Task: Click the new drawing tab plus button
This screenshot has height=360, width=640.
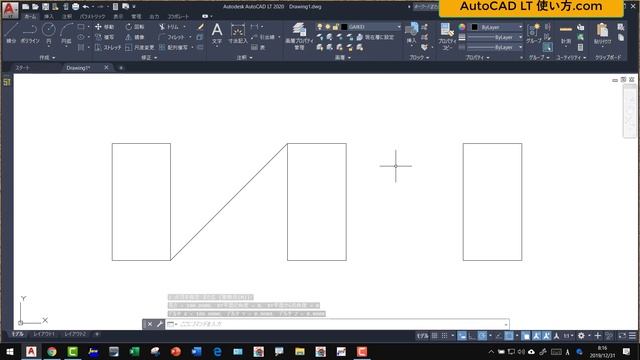Action: [x=121, y=68]
